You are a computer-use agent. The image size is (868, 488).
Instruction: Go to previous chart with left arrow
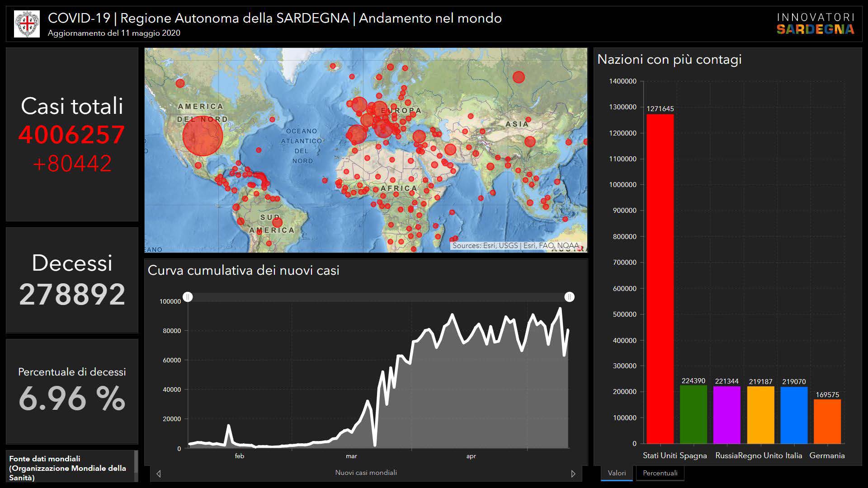[x=159, y=474]
